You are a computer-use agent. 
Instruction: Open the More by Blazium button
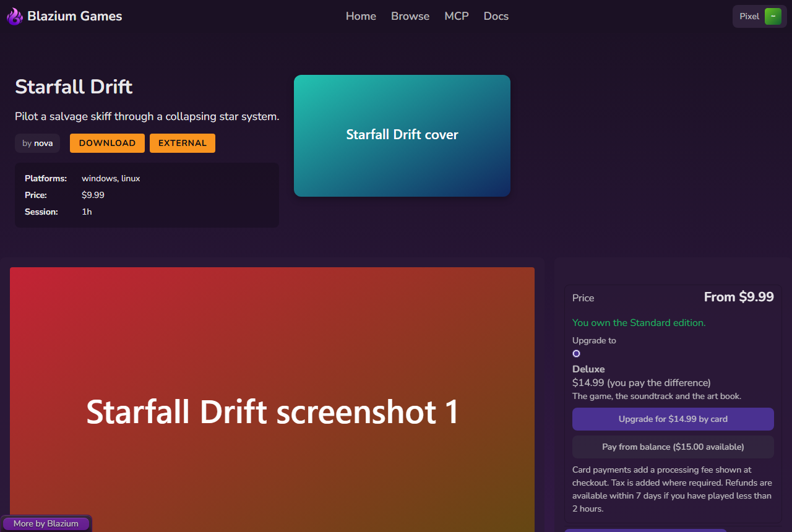coord(46,523)
